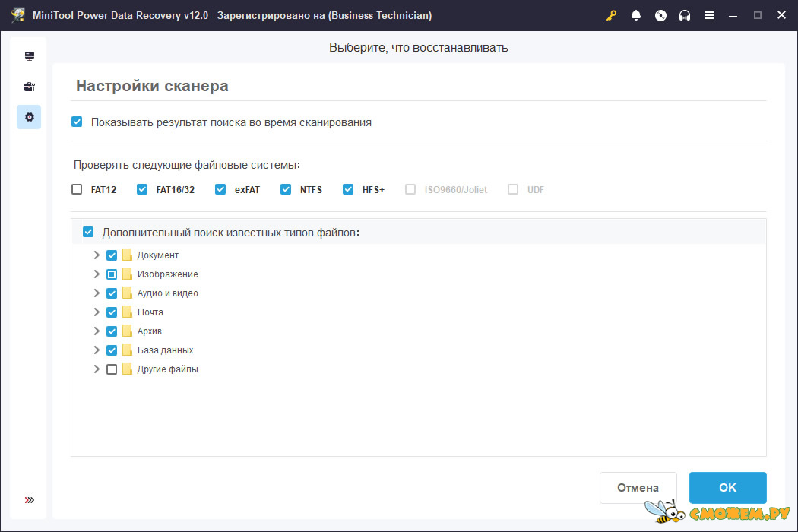Open the register key icon

(x=611, y=15)
